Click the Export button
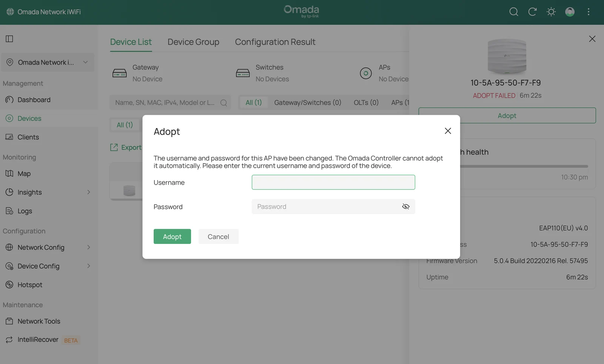The height and width of the screenshot is (364, 604). point(126,147)
